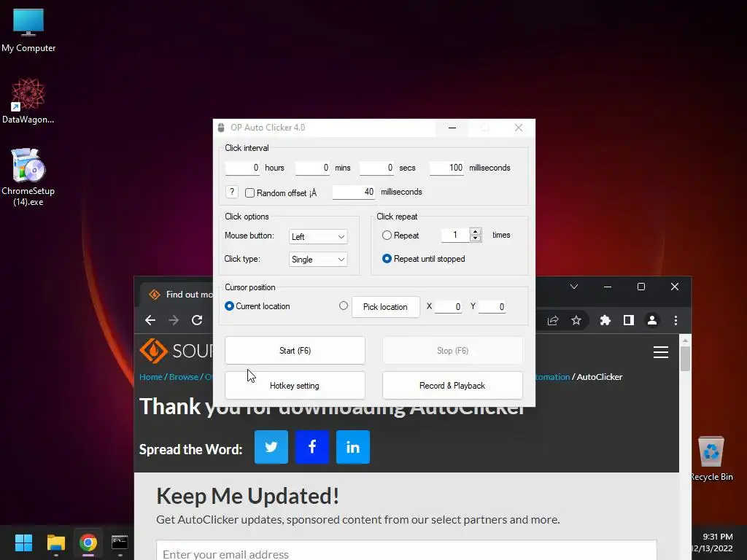Viewport: 747px width, 560px height.
Task: Click the Find out more Chrome tab
Action: (x=181, y=295)
